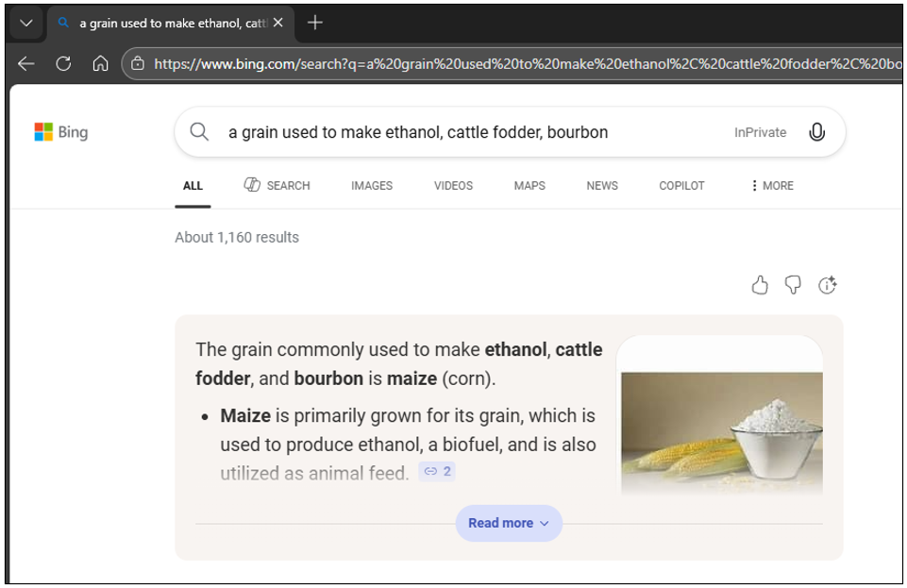
Task: Open the MORE search categories menu
Action: point(771,186)
